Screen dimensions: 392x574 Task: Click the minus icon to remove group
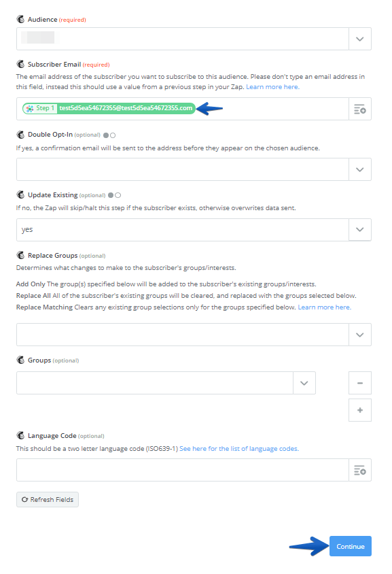(x=360, y=383)
